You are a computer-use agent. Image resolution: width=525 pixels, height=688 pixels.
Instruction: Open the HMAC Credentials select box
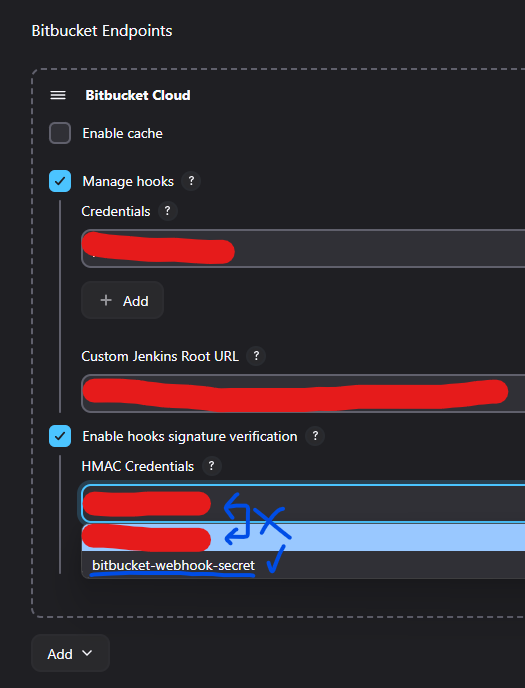(x=303, y=504)
